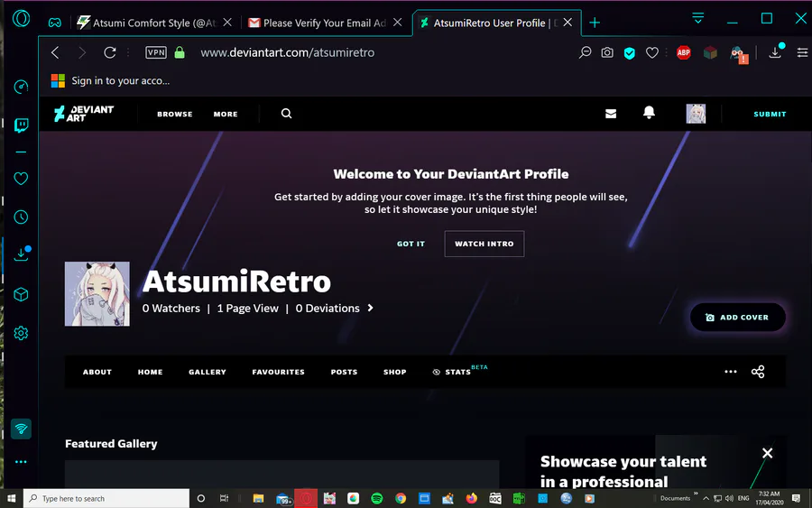Screen dimensions: 812x508
Task: Open the Easy Setup sliders icon
Action: [x=802, y=52]
